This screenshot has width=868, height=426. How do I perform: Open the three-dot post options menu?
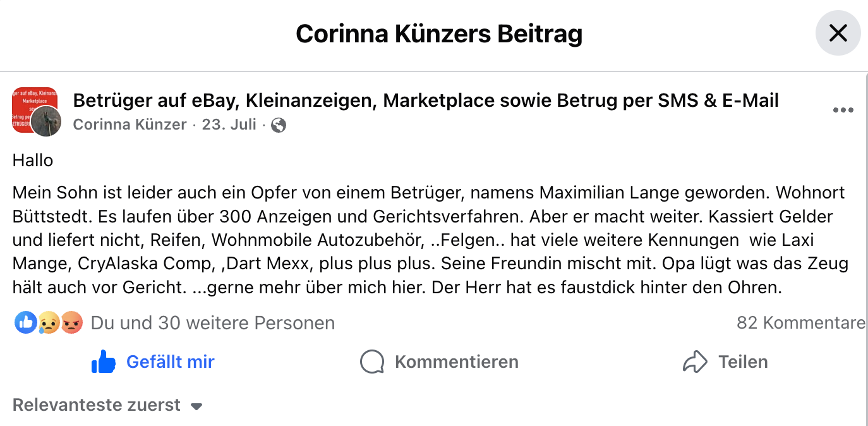843,110
